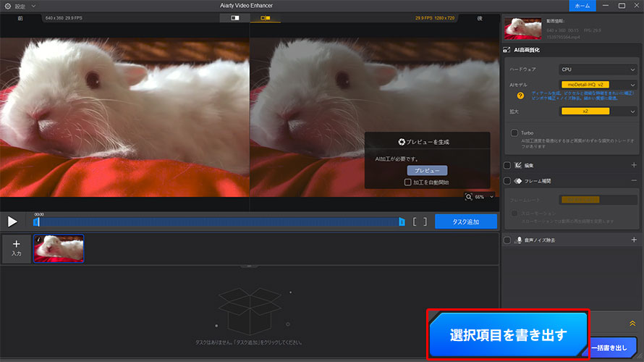Screen dimensions: 644x362
Task: Enable the フレーム補間 checkbox
Action: tap(507, 181)
